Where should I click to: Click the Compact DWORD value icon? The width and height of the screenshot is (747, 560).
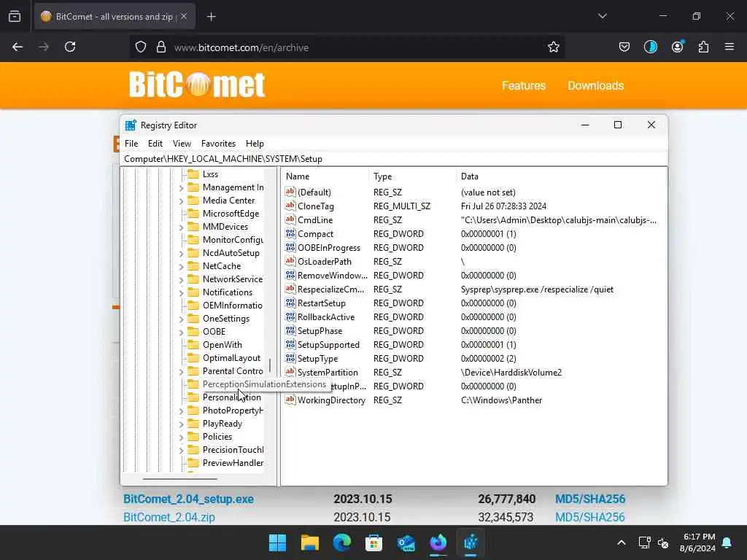coord(290,233)
